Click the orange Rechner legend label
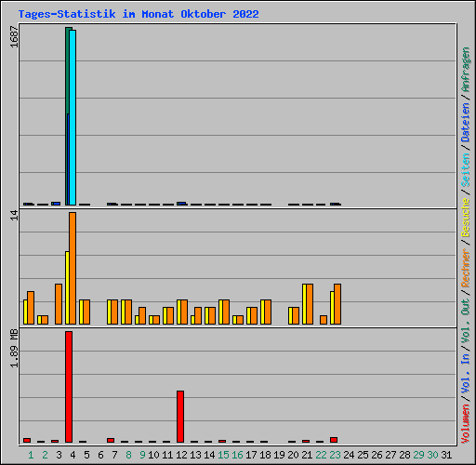Viewport: 476px width, 465px height. pyautogui.click(x=466, y=268)
